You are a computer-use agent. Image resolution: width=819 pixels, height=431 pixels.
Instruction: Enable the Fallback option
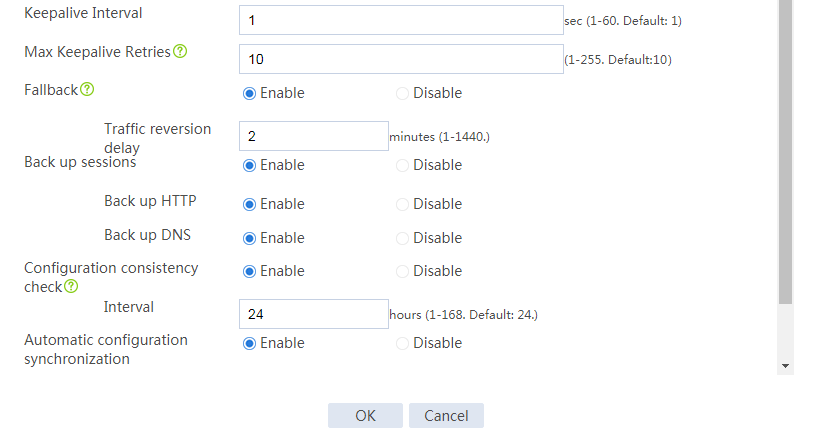[x=249, y=94]
